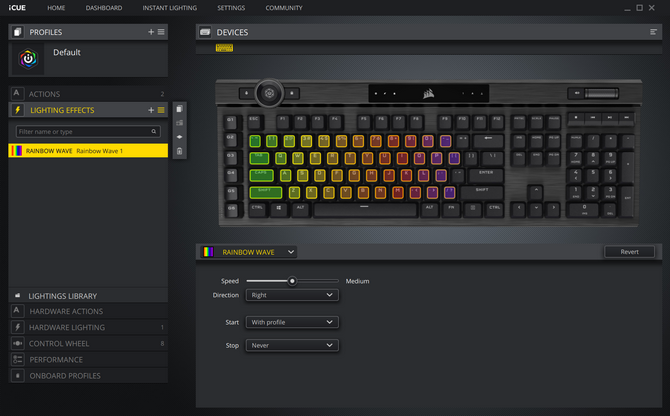Click the control wheel dial on the keyboard
The image size is (670, 416).
point(269,93)
